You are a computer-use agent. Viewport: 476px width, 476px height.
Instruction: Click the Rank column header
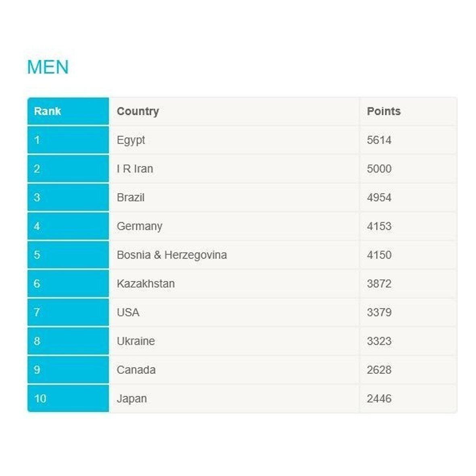pyautogui.click(x=48, y=111)
